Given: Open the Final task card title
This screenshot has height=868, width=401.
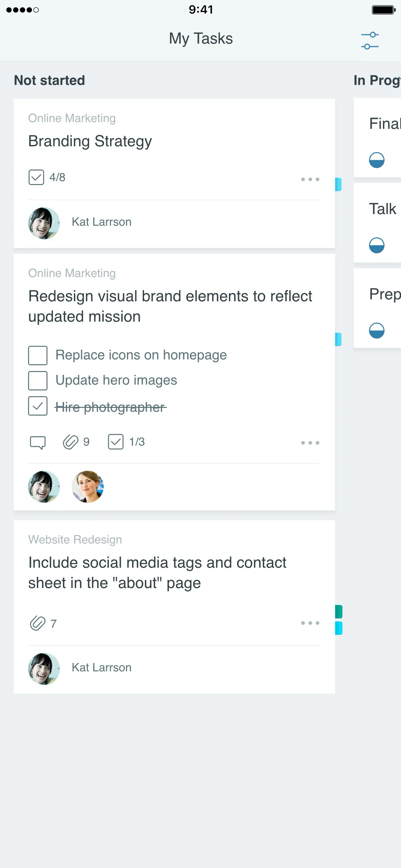Looking at the screenshot, I should pos(385,124).
